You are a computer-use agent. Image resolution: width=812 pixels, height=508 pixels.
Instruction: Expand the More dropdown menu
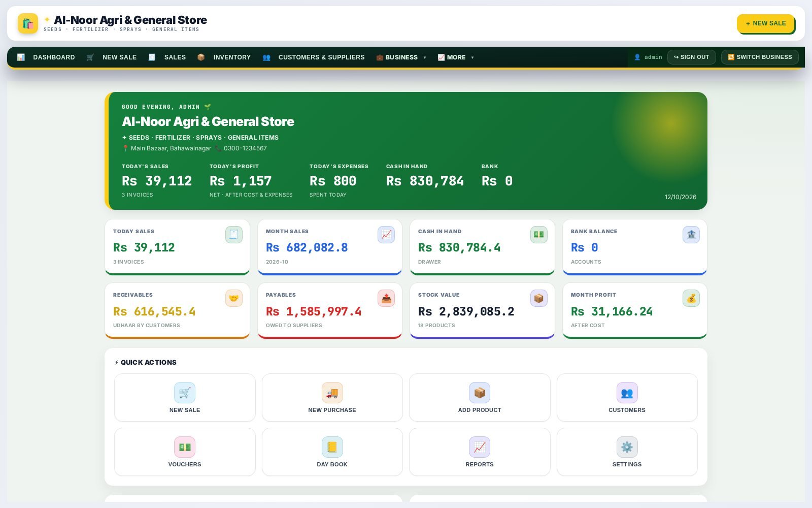[x=456, y=57]
